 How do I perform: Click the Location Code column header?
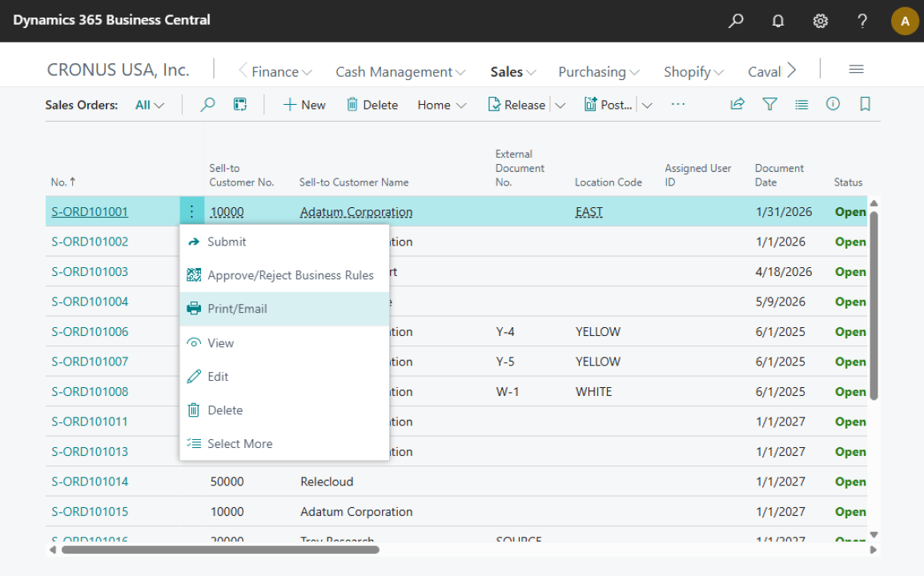[609, 182]
